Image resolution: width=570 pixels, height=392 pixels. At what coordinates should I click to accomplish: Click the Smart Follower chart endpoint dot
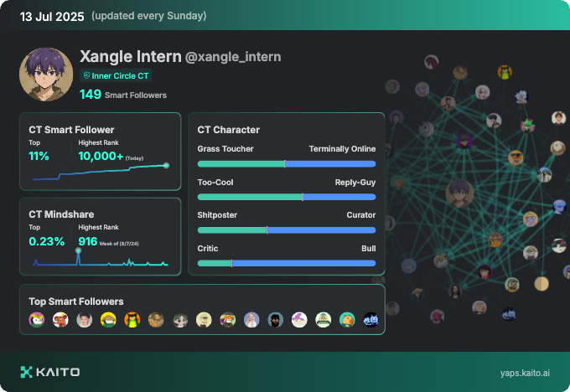tap(166, 166)
